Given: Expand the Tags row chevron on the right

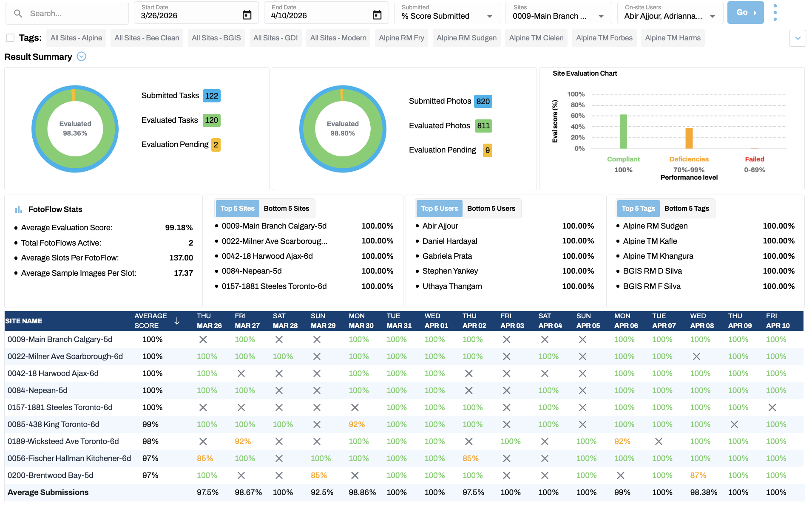Looking at the screenshot, I should [x=798, y=38].
